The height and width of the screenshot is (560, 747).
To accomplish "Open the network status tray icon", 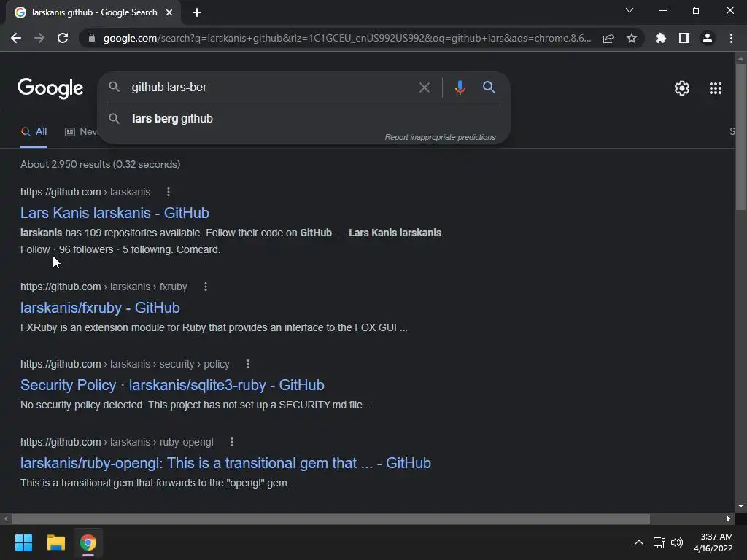I will pyautogui.click(x=659, y=542).
